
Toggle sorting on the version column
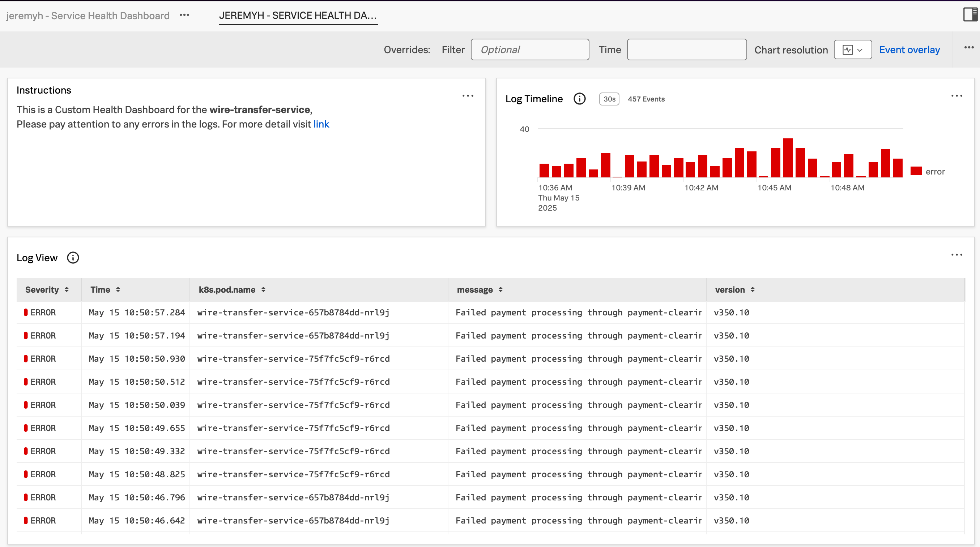(754, 289)
